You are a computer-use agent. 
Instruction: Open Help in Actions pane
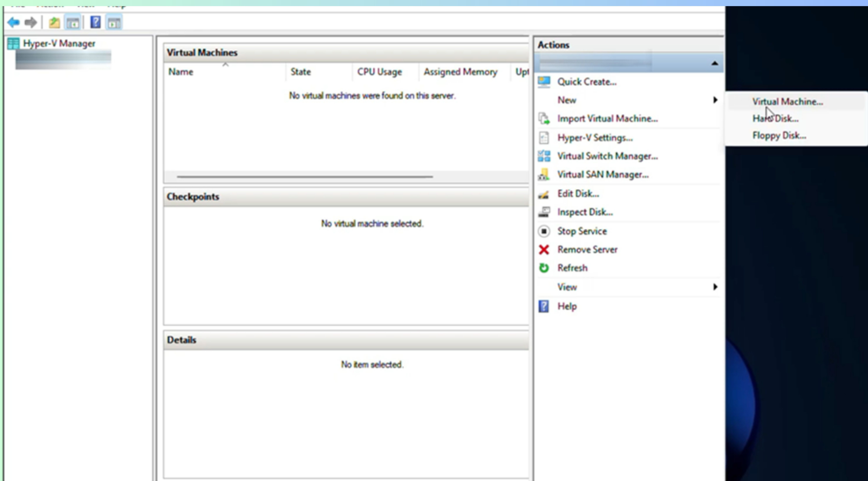[x=567, y=306]
